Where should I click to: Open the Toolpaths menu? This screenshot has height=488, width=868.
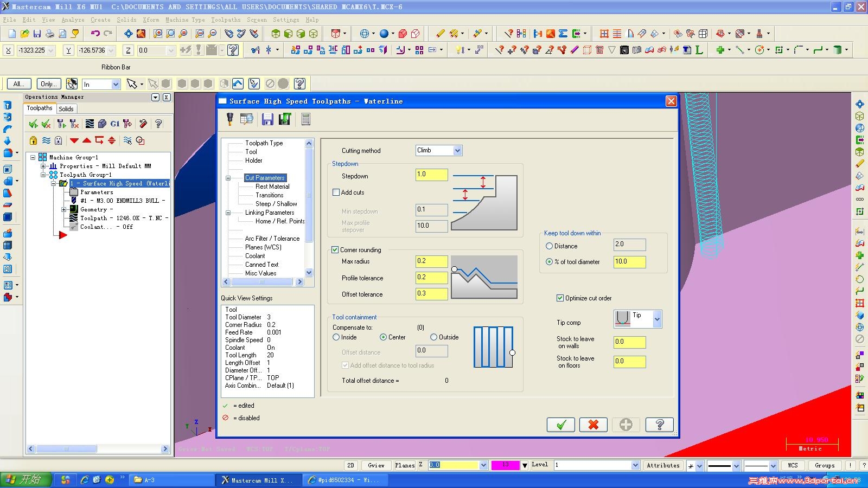tap(226, 20)
